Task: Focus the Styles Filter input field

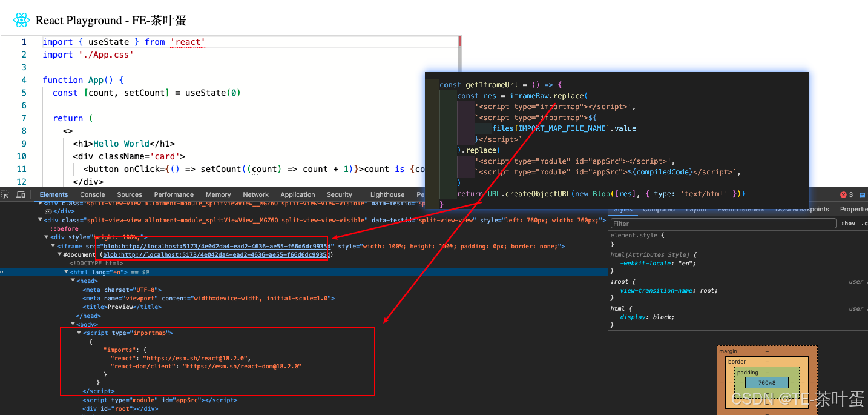Action: [x=723, y=224]
